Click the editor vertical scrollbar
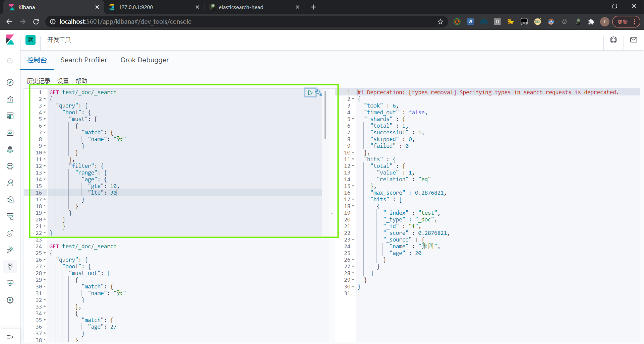 point(325,115)
